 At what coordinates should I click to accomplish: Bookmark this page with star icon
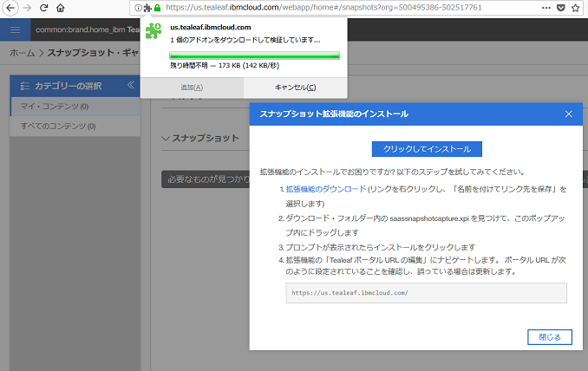pos(576,8)
